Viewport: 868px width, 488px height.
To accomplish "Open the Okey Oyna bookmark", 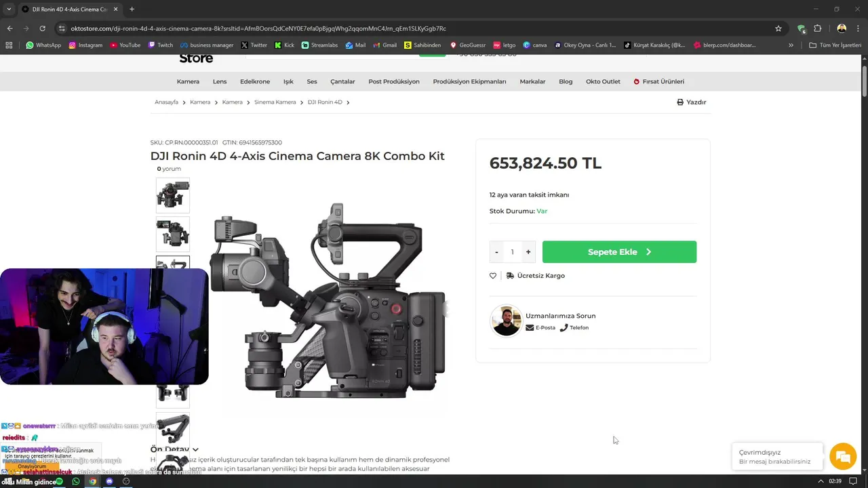I will point(585,45).
